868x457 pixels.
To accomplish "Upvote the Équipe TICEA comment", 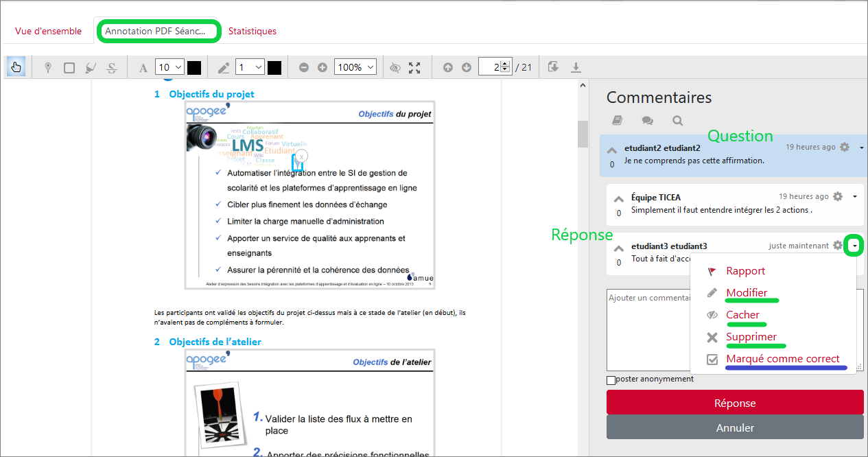I will [619, 200].
